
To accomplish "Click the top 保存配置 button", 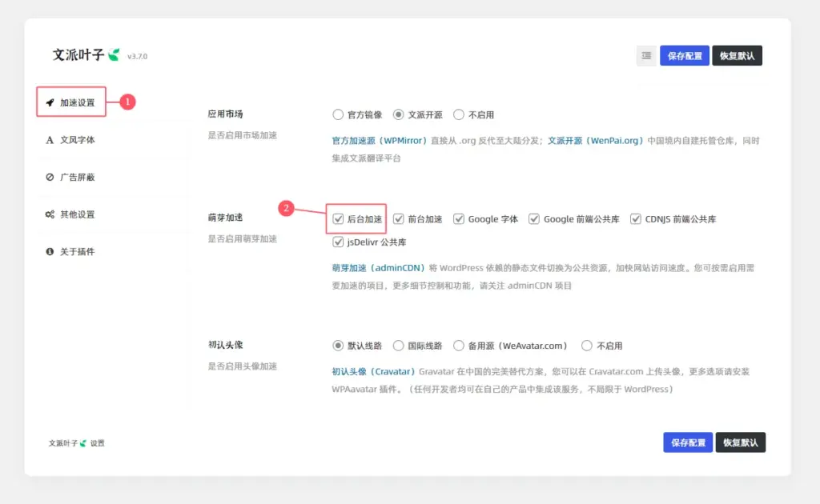I will [684, 56].
